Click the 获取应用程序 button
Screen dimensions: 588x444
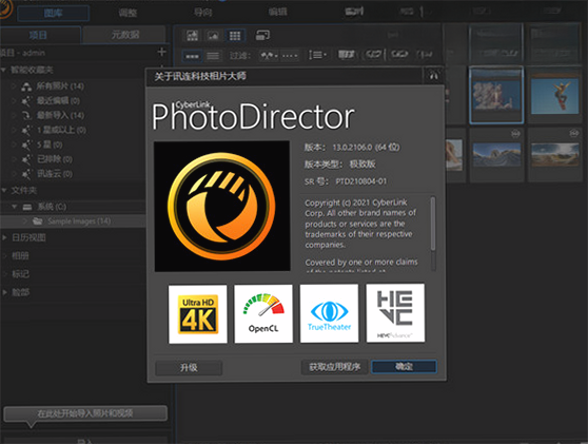[x=334, y=367]
